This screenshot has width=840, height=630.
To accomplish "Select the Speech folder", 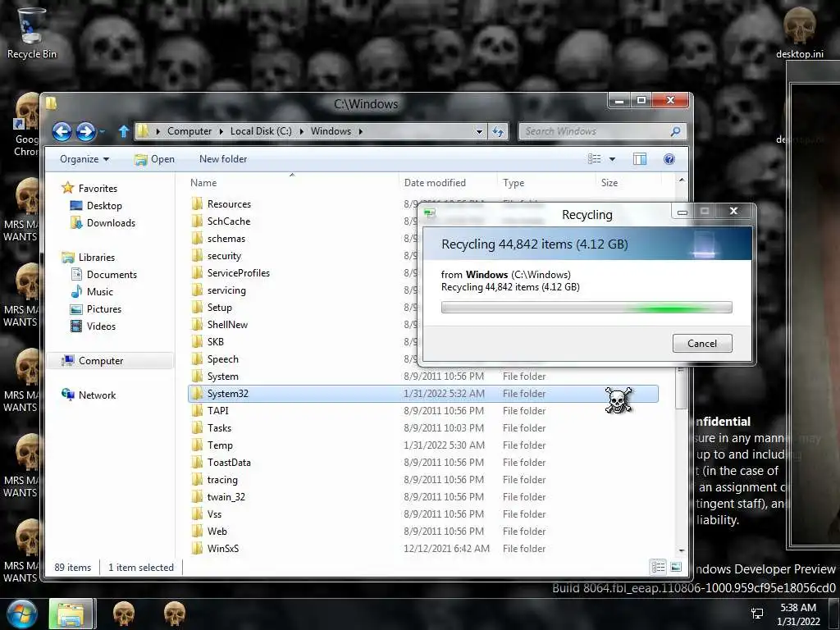I will click(x=223, y=359).
